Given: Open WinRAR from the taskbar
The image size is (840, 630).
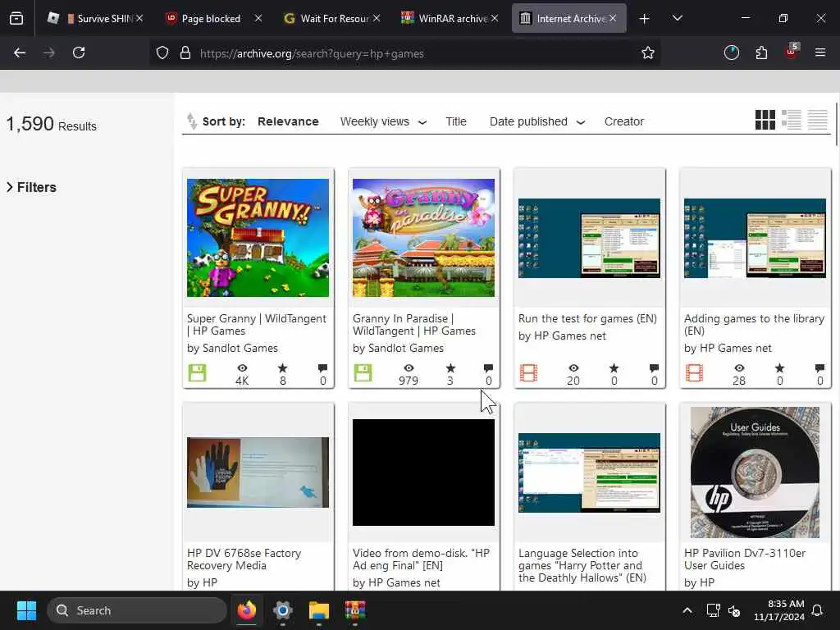Looking at the screenshot, I should pos(354,610).
